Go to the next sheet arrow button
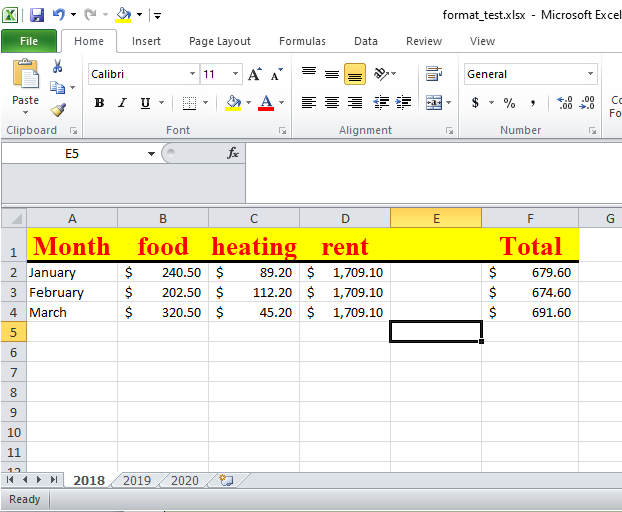The image size is (622, 512). pyautogui.click(x=39, y=480)
